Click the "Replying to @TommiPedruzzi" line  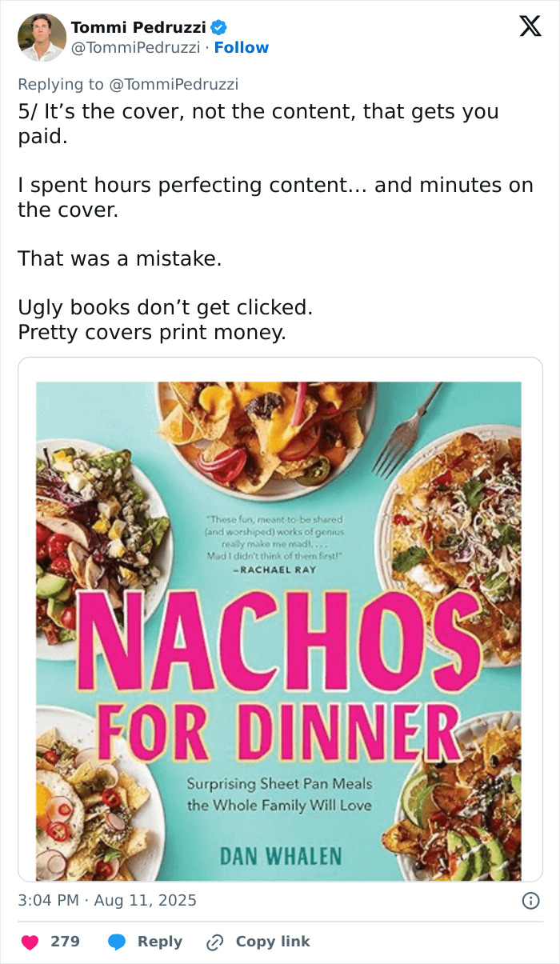coord(128,84)
